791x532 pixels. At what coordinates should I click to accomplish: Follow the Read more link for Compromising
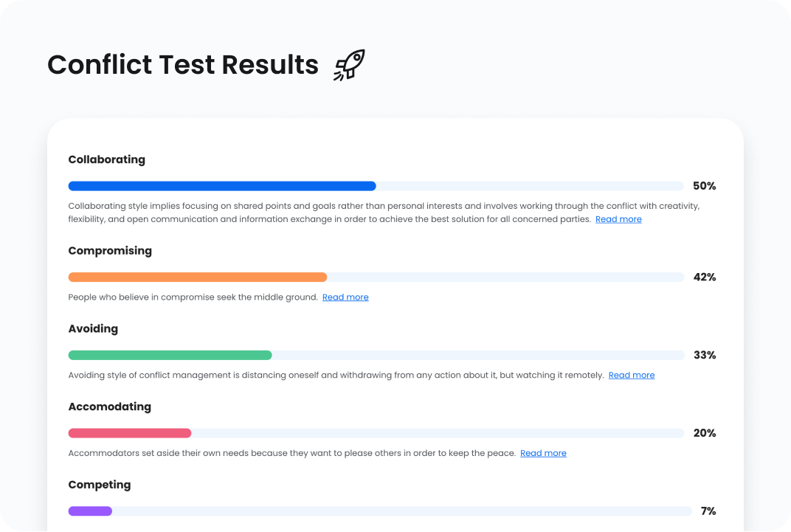click(345, 297)
